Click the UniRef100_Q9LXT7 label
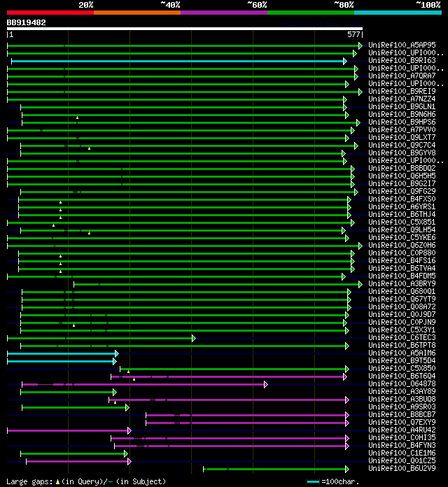Image resolution: width=448 pixels, height=487 pixels. [x=402, y=137]
